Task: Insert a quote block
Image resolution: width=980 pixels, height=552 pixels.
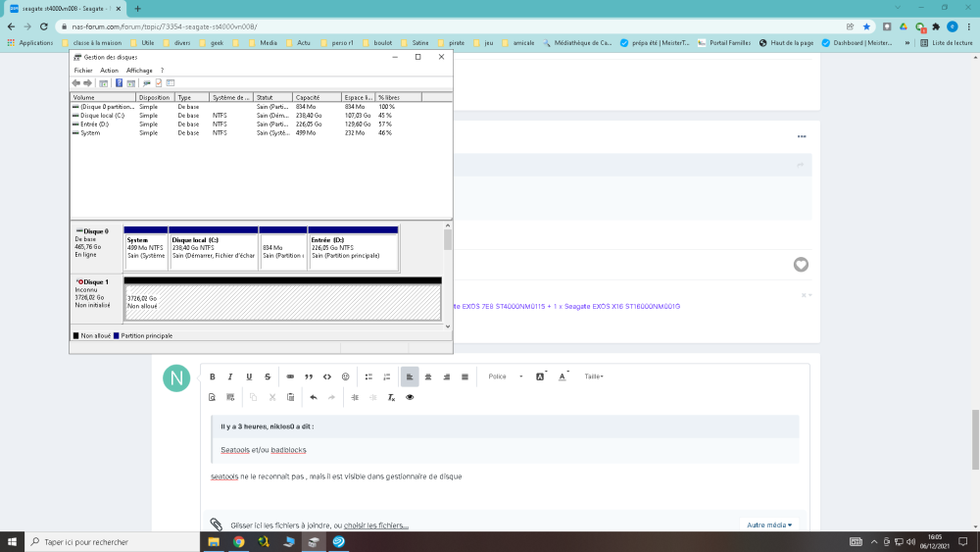Action: point(308,376)
